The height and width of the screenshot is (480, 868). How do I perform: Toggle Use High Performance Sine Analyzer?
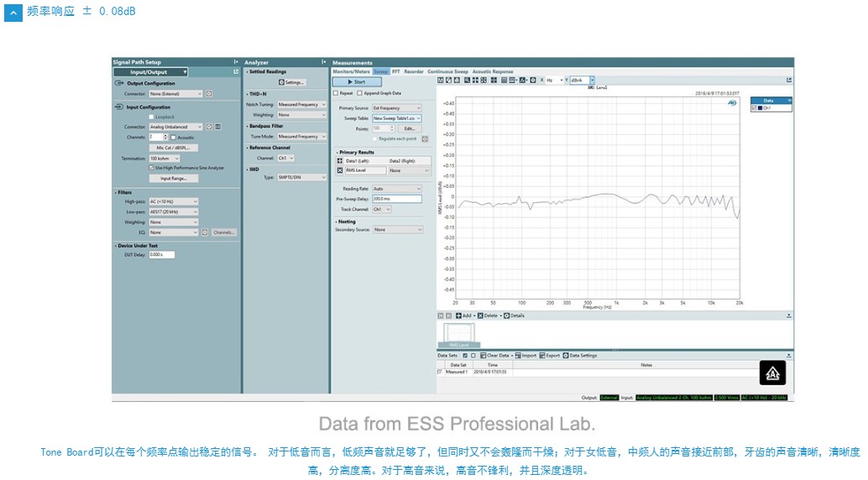[151, 168]
